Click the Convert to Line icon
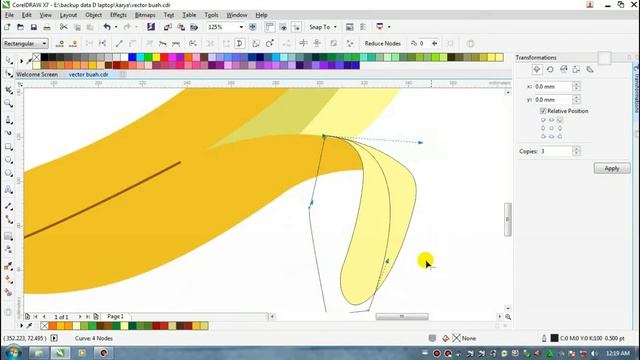640x360 pixels. click(119, 43)
